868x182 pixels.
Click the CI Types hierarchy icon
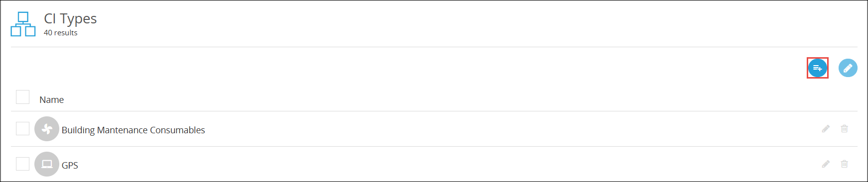23,24
